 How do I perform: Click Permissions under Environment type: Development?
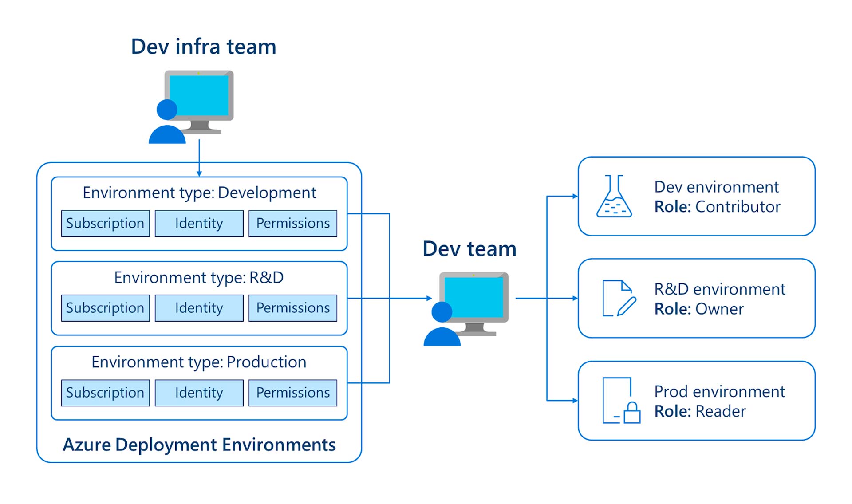click(293, 223)
